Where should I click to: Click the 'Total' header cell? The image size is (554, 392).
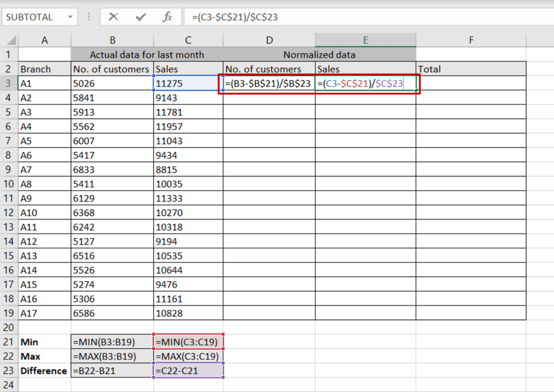(471, 69)
